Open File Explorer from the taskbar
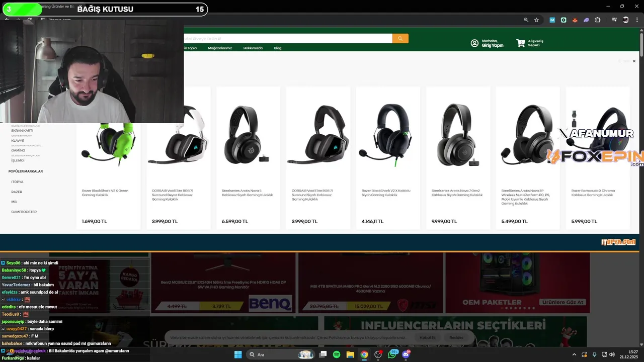 [350, 354]
